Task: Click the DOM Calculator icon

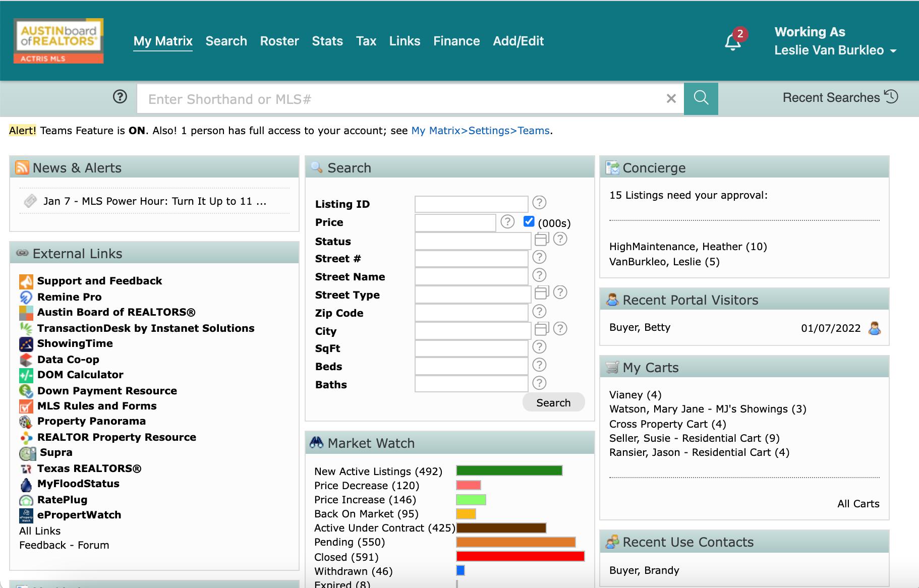Action: click(26, 375)
